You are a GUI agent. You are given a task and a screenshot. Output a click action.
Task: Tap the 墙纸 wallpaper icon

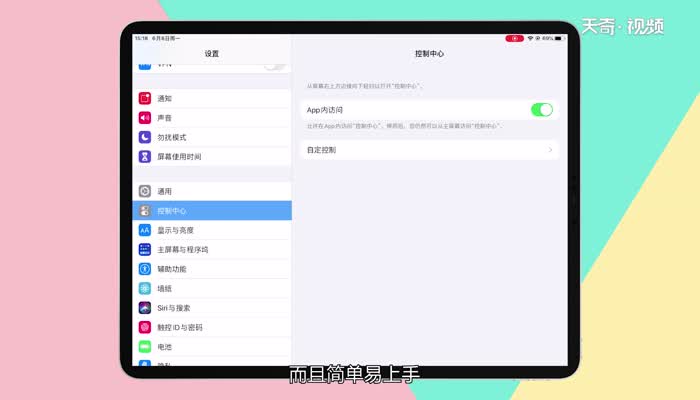click(x=145, y=288)
